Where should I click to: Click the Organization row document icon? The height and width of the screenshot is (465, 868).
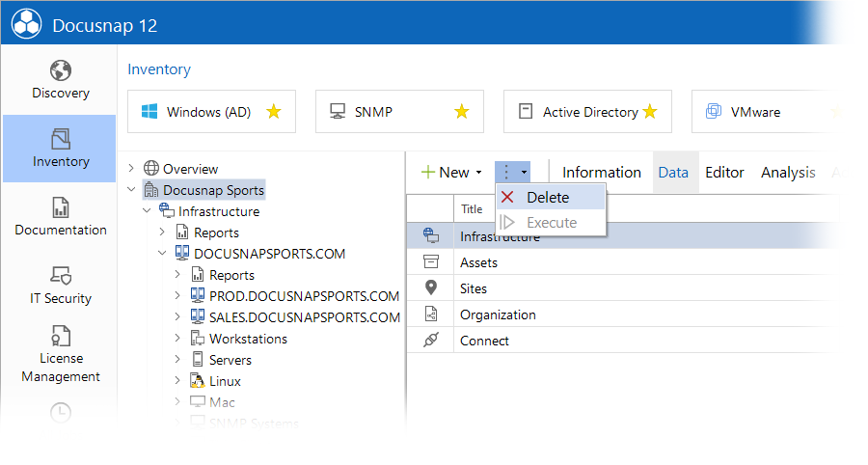point(431,314)
